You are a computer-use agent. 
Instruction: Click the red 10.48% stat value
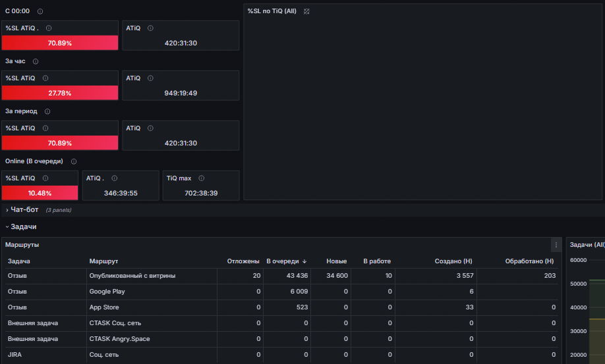(40, 194)
